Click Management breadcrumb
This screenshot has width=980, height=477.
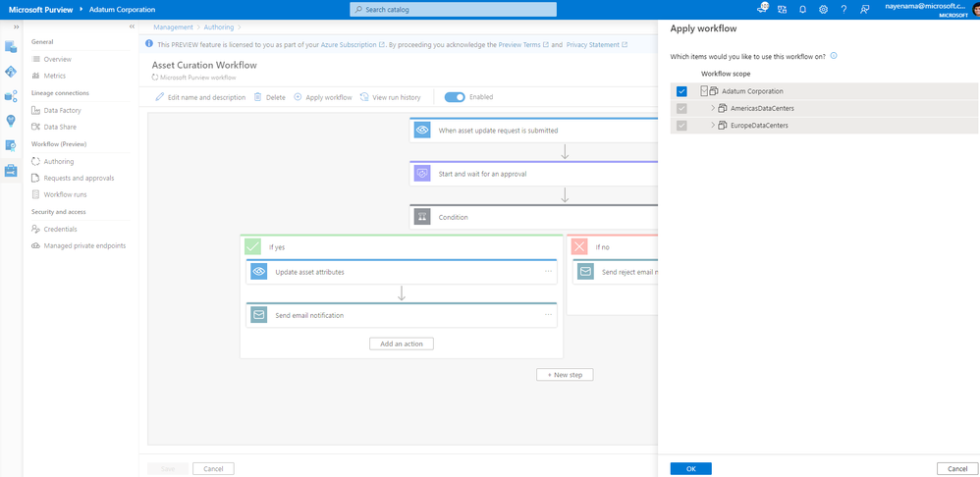point(173,27)
